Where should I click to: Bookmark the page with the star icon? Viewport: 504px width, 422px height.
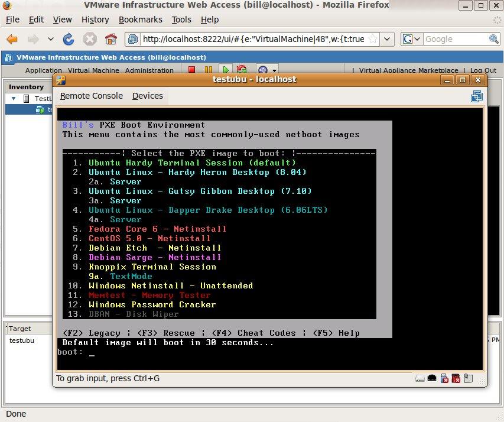tap(373, 40)
